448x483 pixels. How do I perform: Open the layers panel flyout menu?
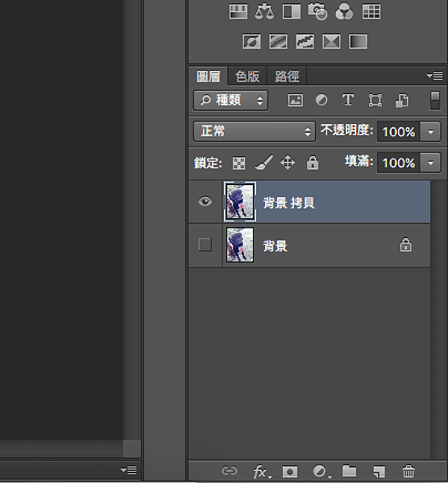tap(435, 76)
